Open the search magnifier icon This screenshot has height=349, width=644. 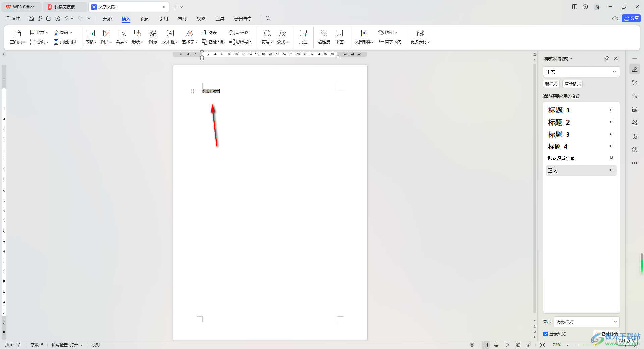268,19
